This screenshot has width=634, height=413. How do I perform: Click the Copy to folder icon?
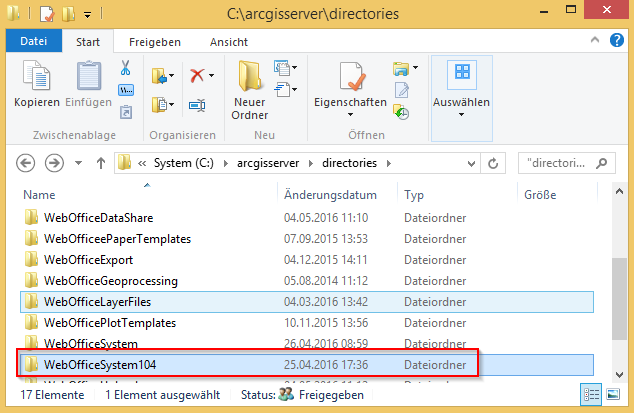[159, 105]
